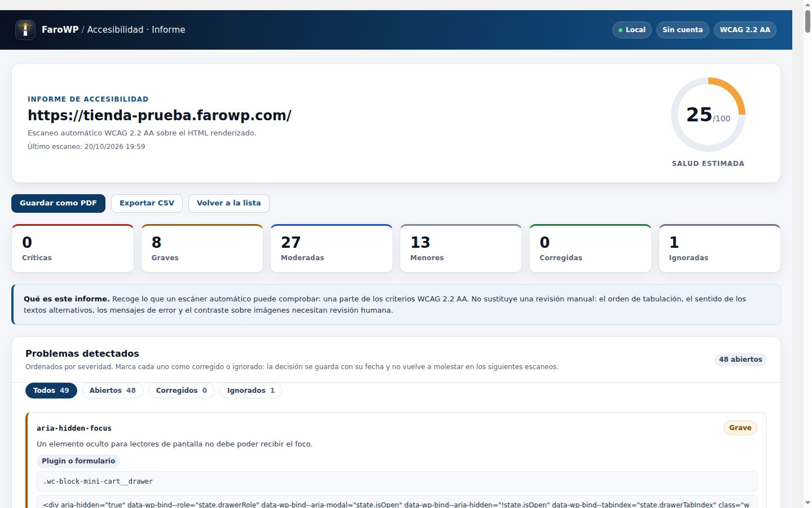Open the Abiertos 48 tab
This screenshot has width=812, height=508.
click(113, 391)
